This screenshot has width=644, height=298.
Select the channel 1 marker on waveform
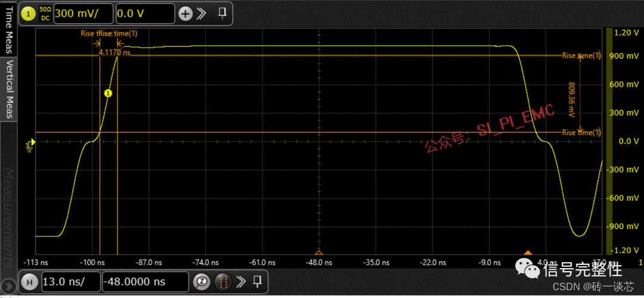108,93
